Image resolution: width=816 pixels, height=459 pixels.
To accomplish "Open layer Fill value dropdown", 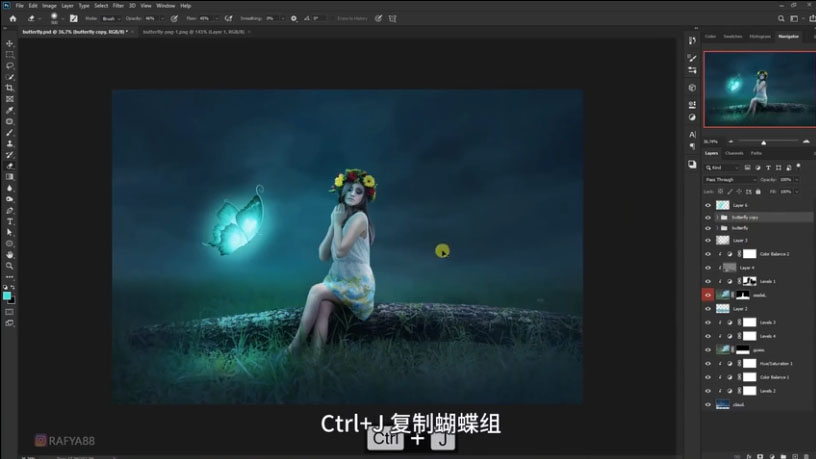I will pyautogui.click(x=797, y=192).
